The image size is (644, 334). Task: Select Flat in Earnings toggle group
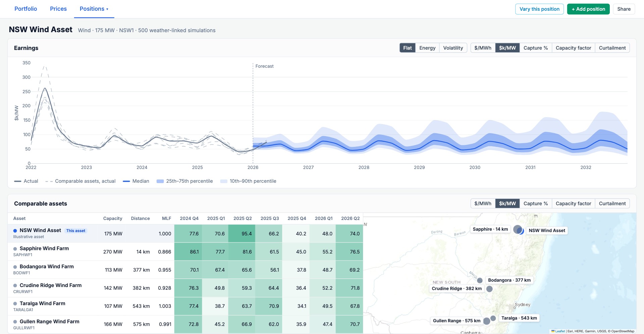pos(408,48)
